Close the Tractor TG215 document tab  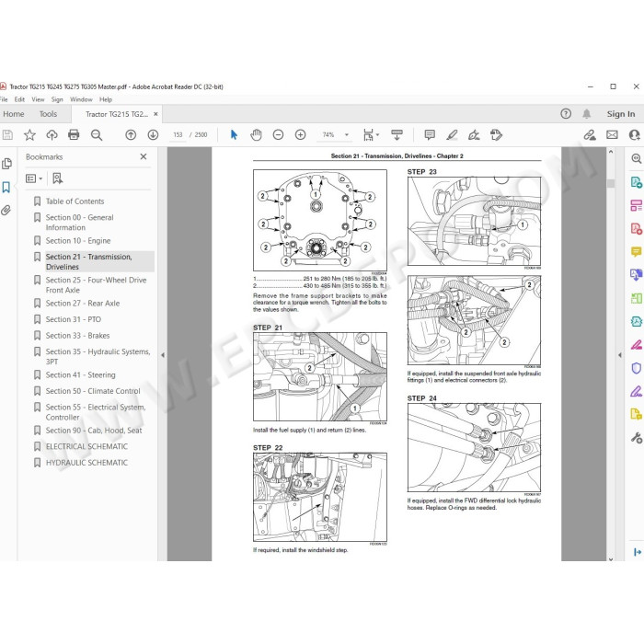(155, 114)
